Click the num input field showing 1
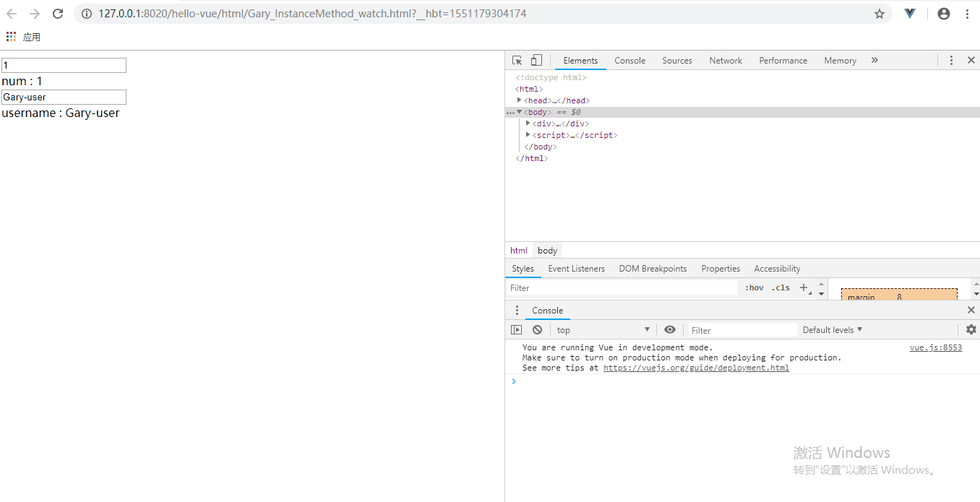 (64, 66)
